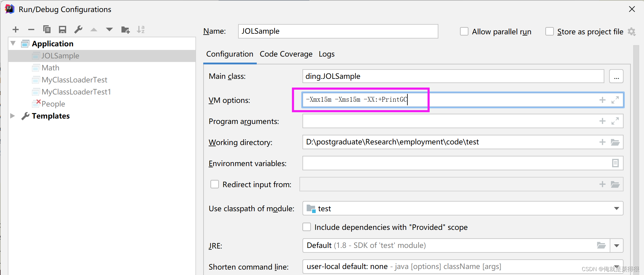The height and width of the screenshot is (275, 644).
Task: Insert macro plus icon in Redirect input row
Action: 603,184
